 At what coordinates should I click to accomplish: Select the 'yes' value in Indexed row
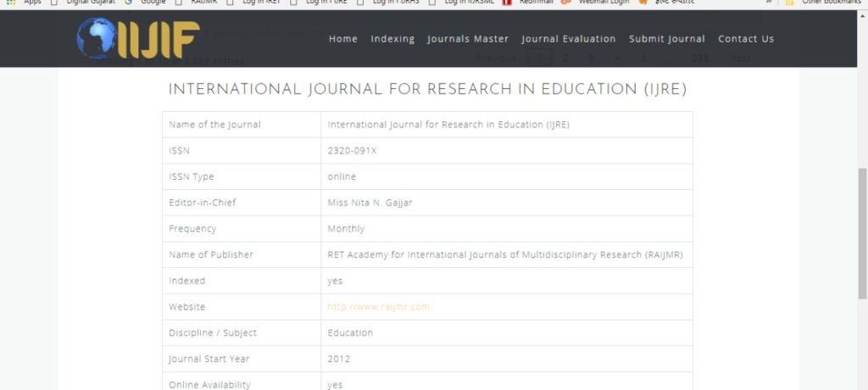pos(335,281)
